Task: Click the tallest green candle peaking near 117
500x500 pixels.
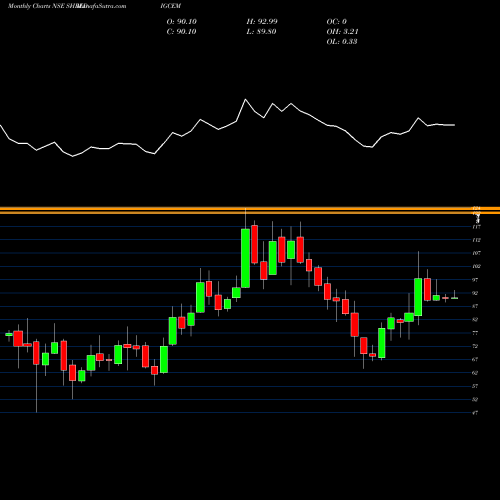Action: [x=246, y=258]
